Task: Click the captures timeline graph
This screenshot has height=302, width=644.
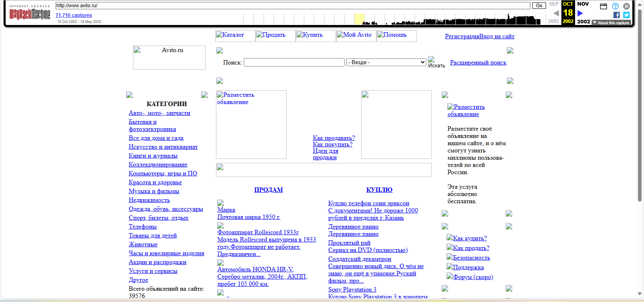Action: click(394, 19)
